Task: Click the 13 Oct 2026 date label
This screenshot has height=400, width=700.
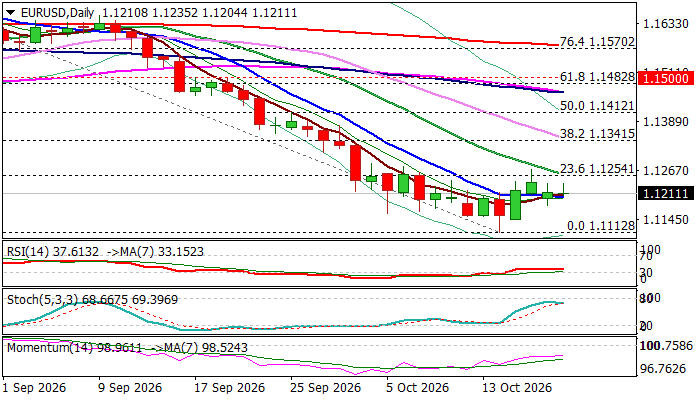Action: [517, 388]
